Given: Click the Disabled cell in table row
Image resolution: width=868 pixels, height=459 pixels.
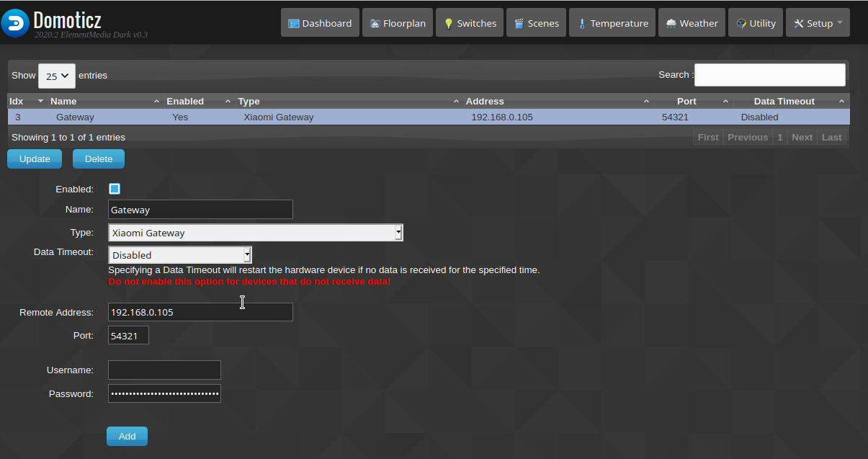Looking at the screenshot, I should pyautogui.click(x=759, y=117).
